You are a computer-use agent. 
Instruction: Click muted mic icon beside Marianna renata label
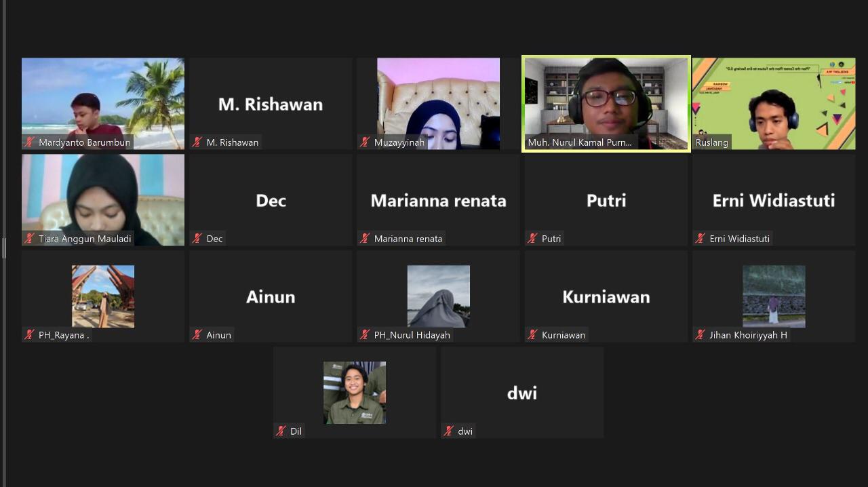tap(365, 239)
